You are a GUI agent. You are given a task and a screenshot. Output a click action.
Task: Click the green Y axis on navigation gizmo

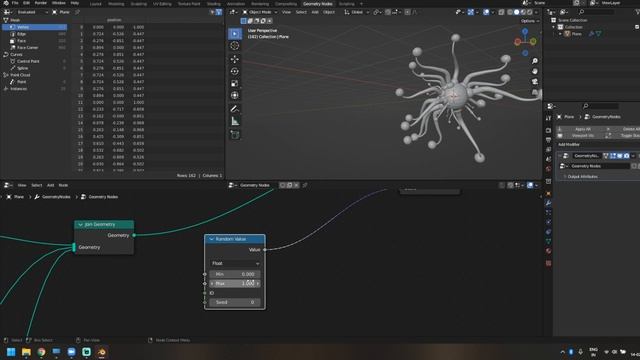click(x=533, y=41)
